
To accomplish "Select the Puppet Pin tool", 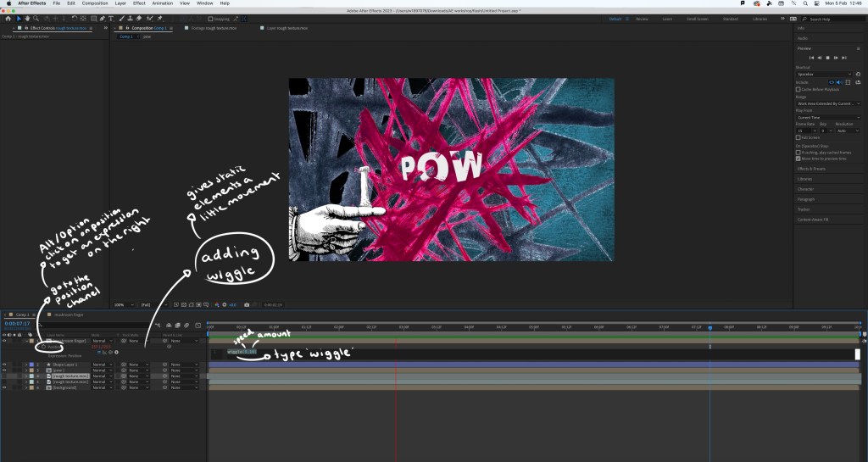I will coord(160,18).
